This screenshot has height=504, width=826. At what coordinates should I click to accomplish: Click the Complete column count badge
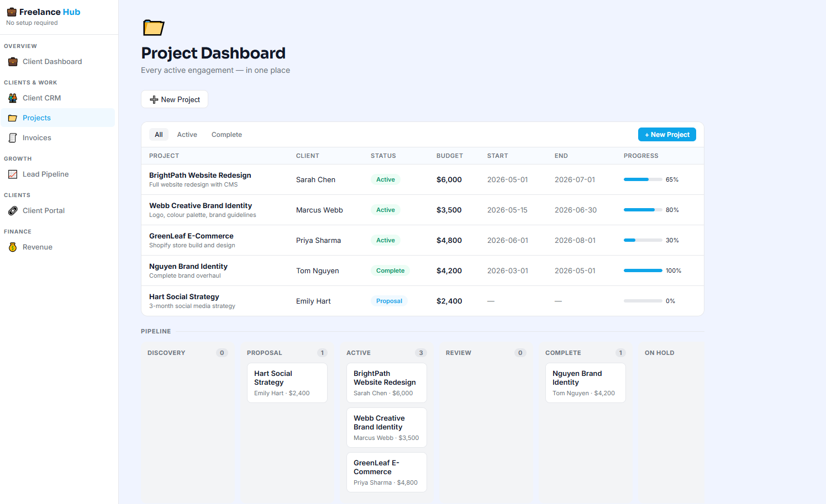point(621,353)
